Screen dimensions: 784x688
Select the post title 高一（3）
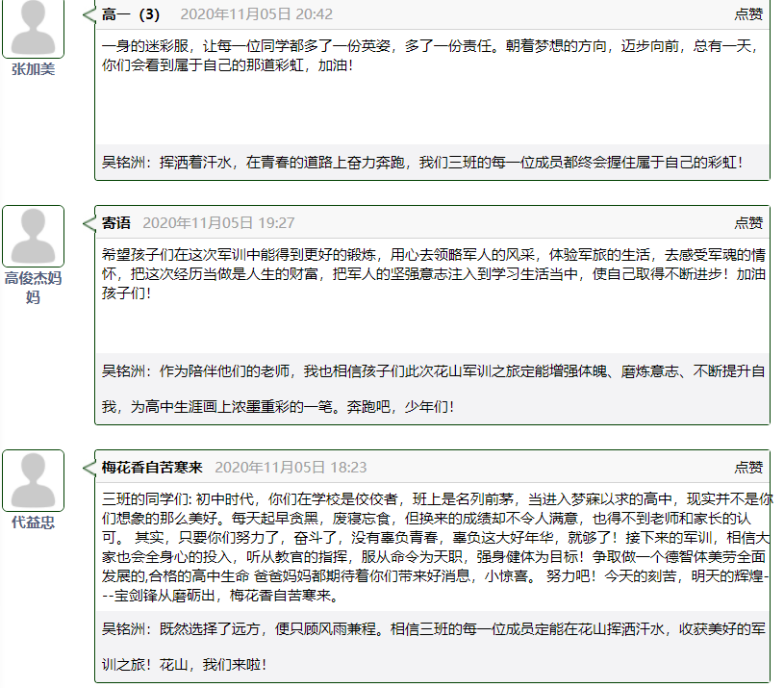[x=131, y=14]
